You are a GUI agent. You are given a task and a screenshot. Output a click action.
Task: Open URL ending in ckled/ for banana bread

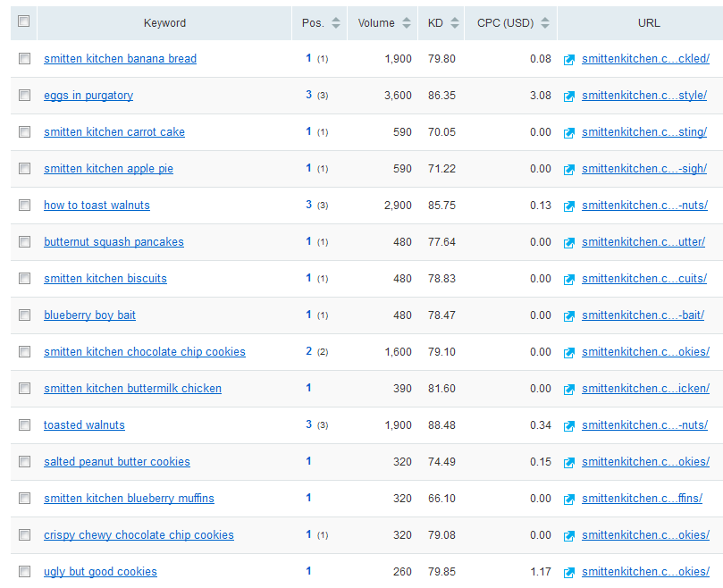click(645, 59)
